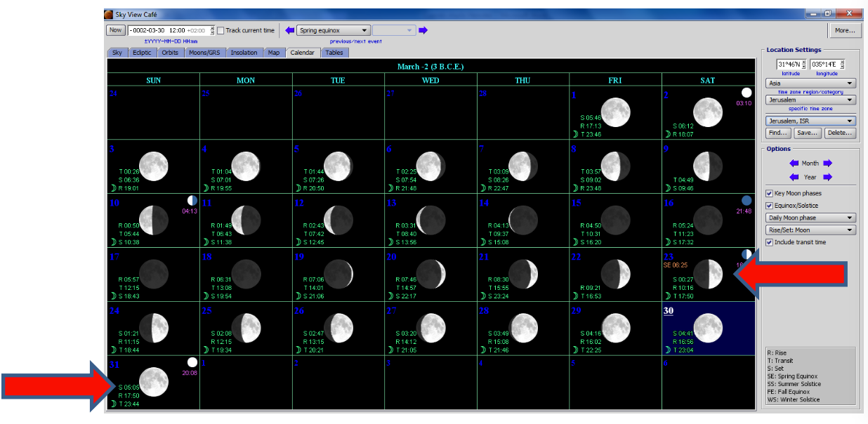The height and width of the screenshot is (424, 868).
Task: Click the 'R 08:30' rise time on March 21
Action: point(499,279)
